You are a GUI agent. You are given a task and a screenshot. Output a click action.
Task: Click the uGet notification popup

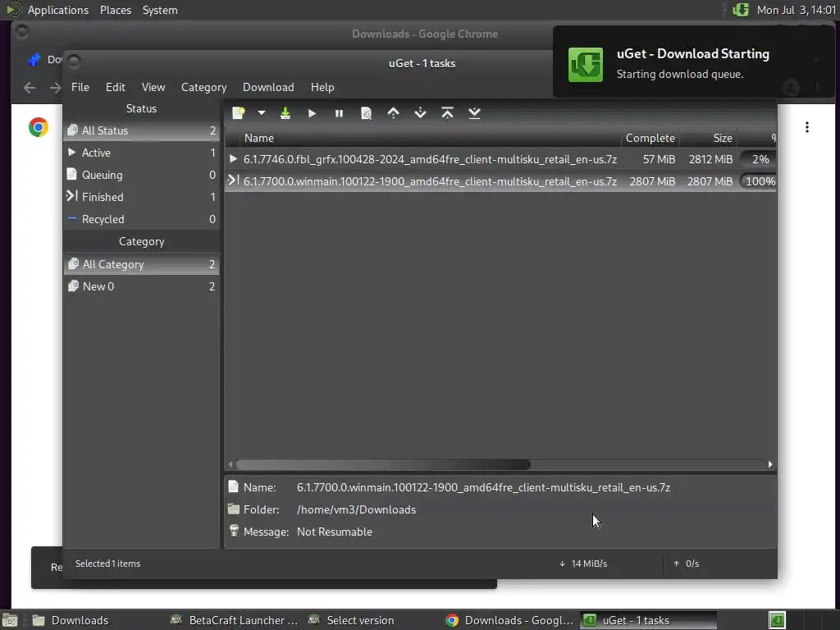tap(694, 62)
